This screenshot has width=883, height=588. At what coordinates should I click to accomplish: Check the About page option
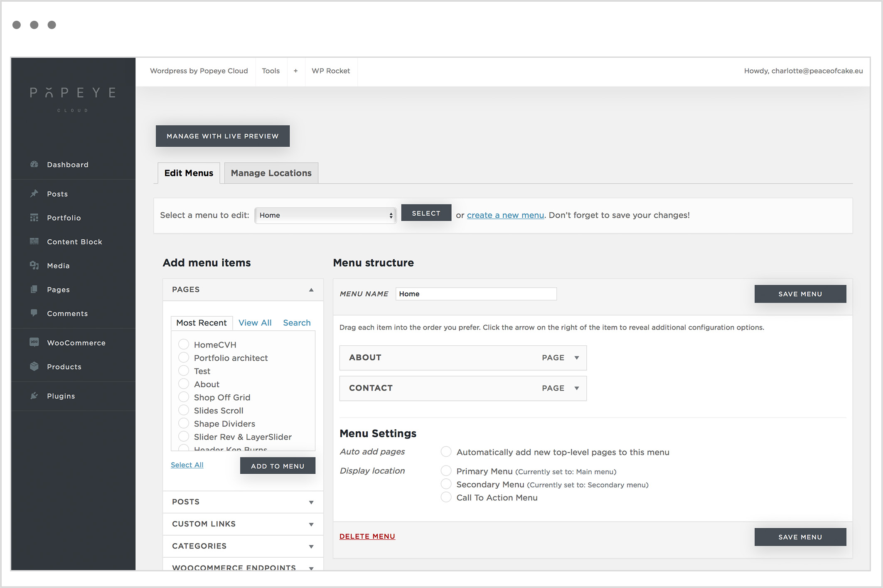pos(184,384)
